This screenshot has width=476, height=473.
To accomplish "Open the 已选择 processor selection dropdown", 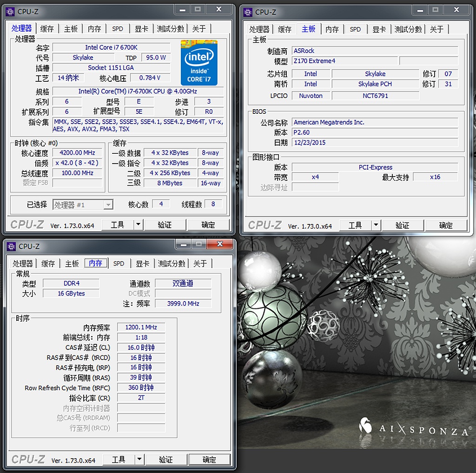I will click(108, 204).
